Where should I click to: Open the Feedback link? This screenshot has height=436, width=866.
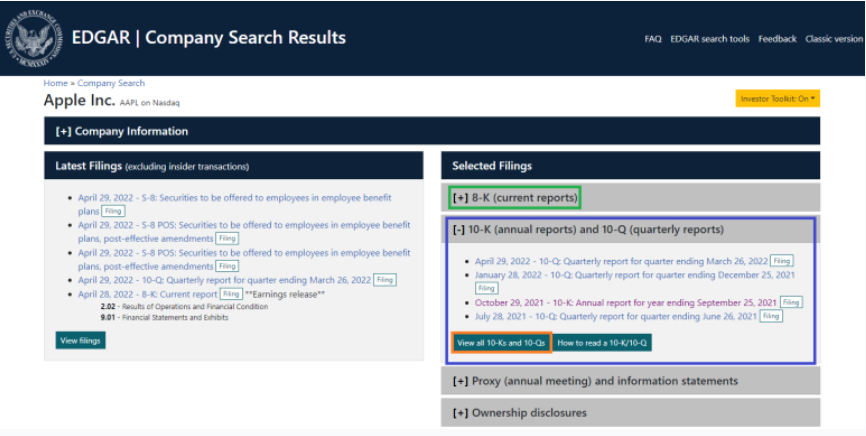[x=777, y=39]
